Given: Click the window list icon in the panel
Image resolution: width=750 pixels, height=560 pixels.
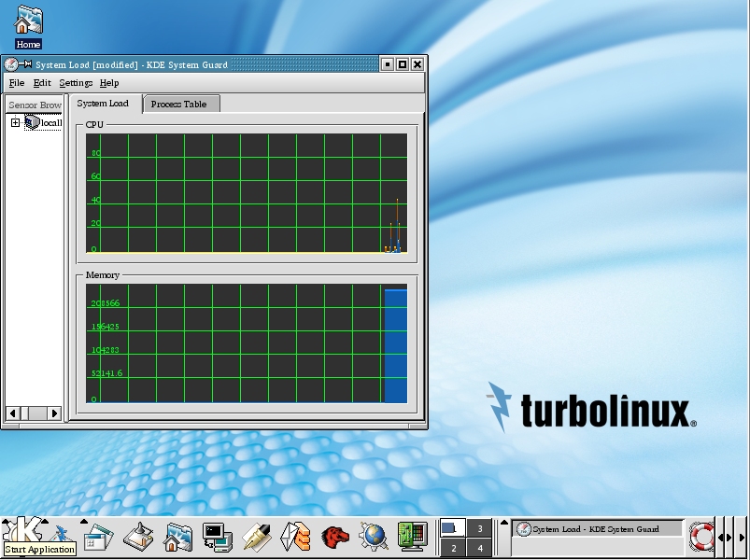Looking at the screenshot, I should click(x=97, y=538).
